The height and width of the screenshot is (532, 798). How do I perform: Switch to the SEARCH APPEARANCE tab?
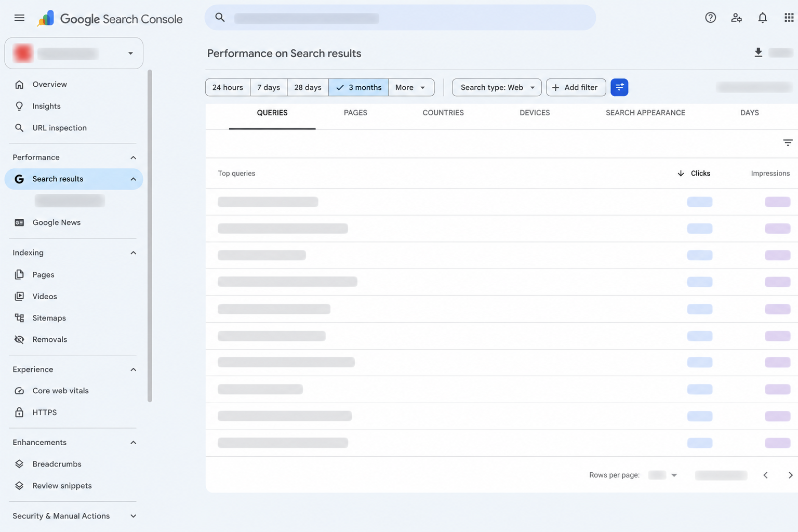(x=645, y=113)
